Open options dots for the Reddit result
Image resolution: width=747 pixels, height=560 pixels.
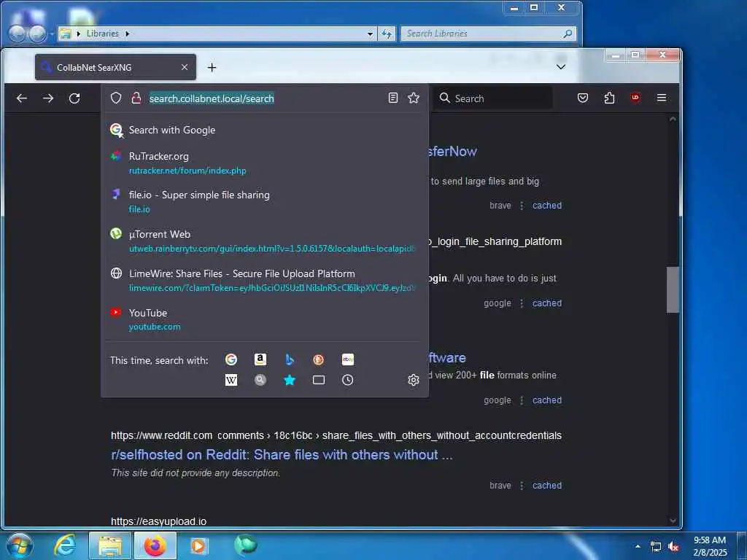click(x=522, y=485)
